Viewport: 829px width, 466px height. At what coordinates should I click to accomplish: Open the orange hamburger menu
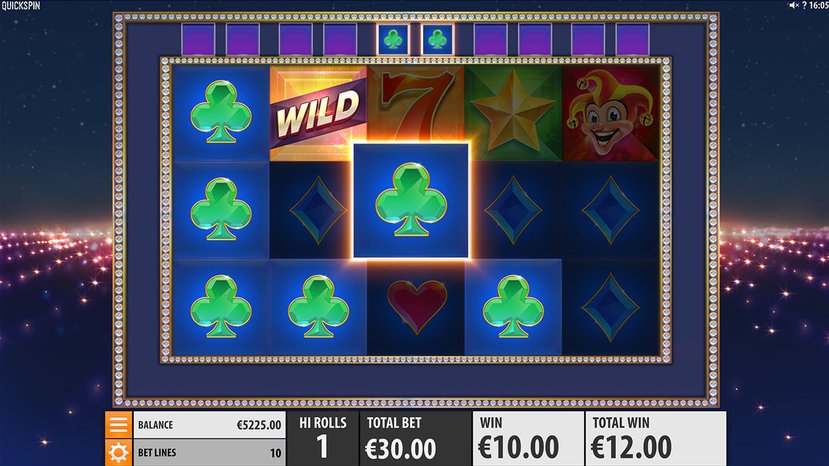click(118, 424)
